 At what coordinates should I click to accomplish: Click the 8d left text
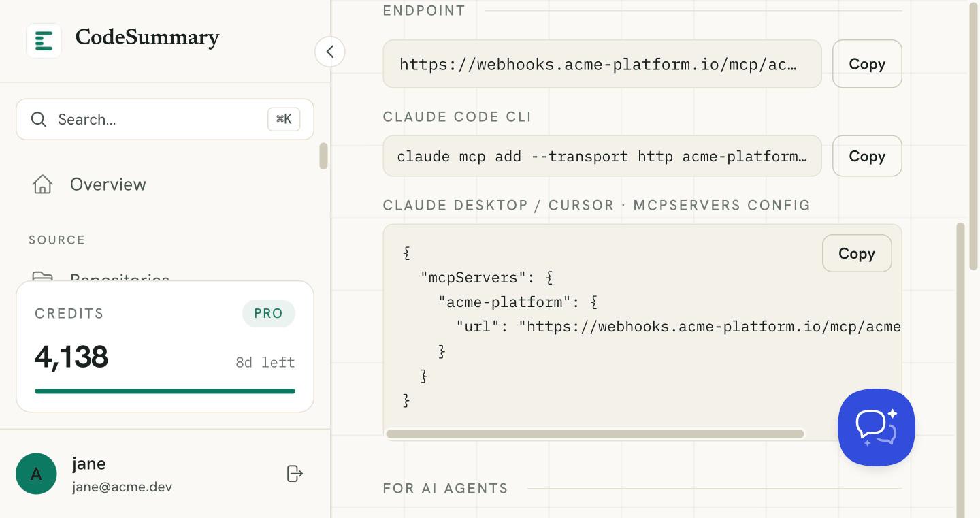point(265,363)
